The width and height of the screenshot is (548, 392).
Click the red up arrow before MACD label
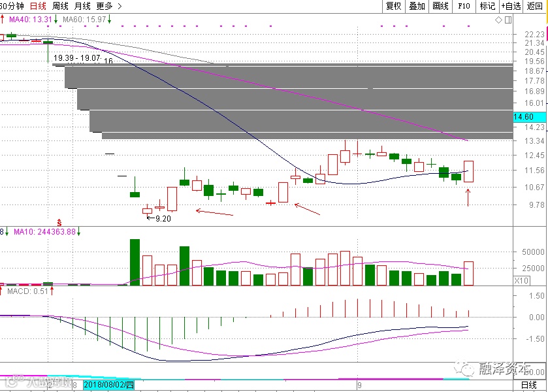(1, 291)
